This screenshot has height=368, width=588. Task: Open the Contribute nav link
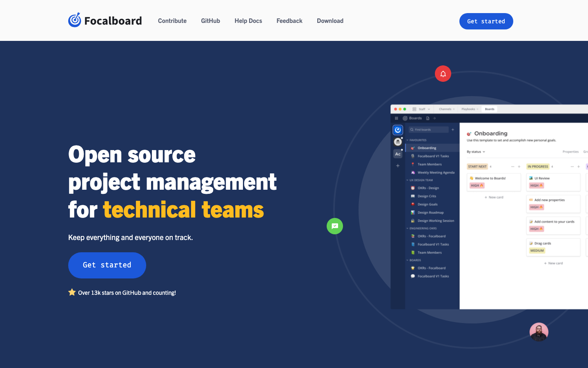[172, 21]
